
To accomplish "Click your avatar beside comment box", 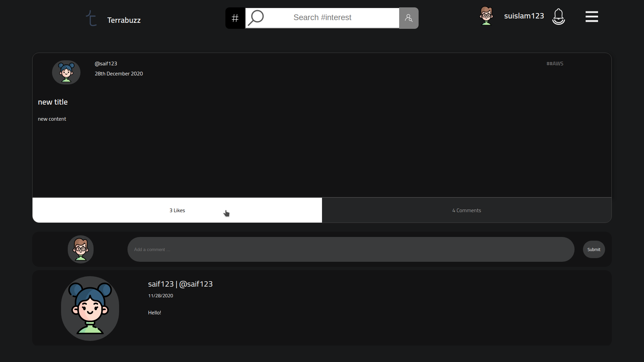I will pyautogui.click(x=80, y=249).
